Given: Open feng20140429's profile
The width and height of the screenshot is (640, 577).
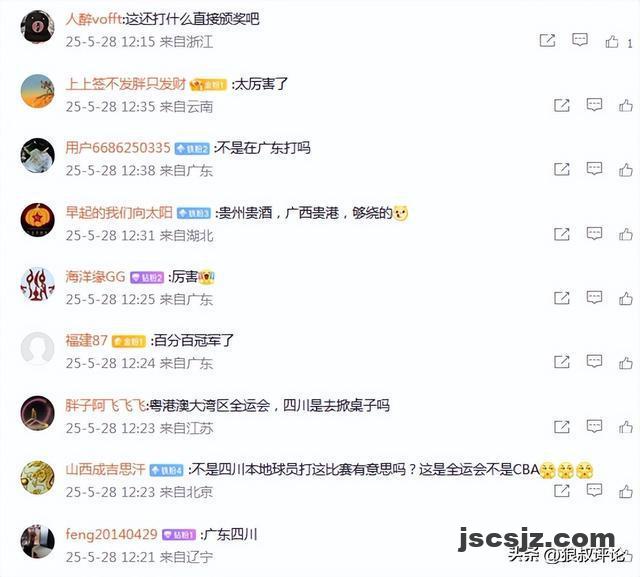Looking at the screenshot, I should [x=111, y=534].
